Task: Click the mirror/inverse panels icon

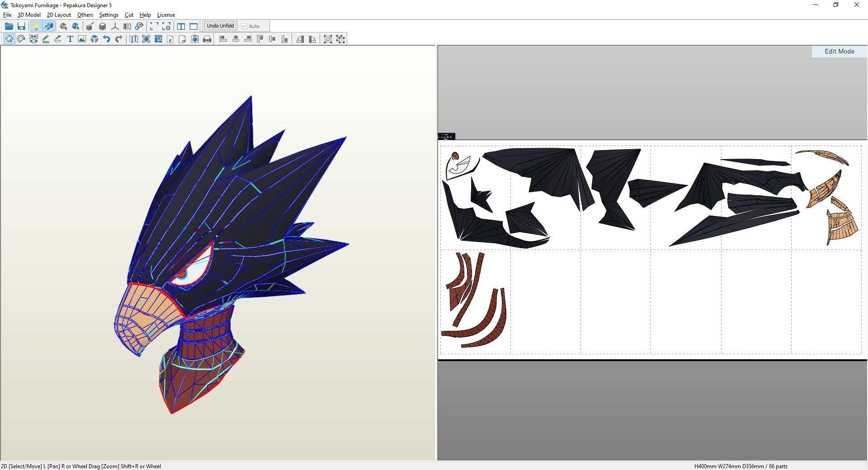Action: click(x=127, y=26)
